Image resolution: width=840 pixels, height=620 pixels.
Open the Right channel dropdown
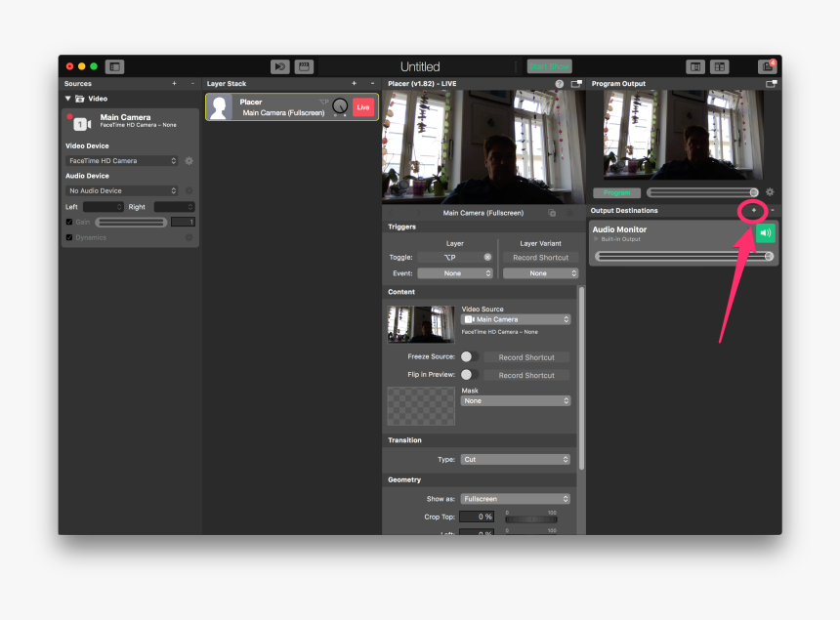pos(174,207)
